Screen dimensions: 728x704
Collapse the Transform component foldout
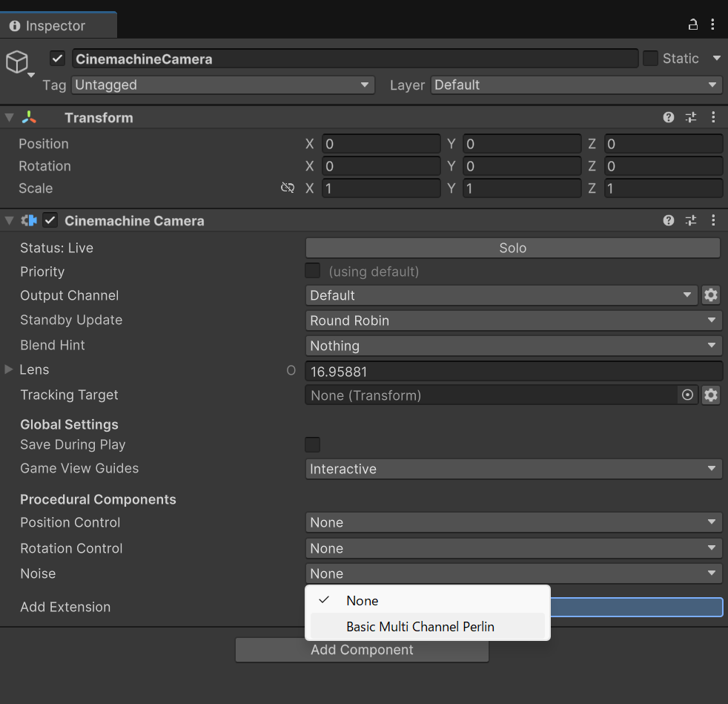[9, 117]
